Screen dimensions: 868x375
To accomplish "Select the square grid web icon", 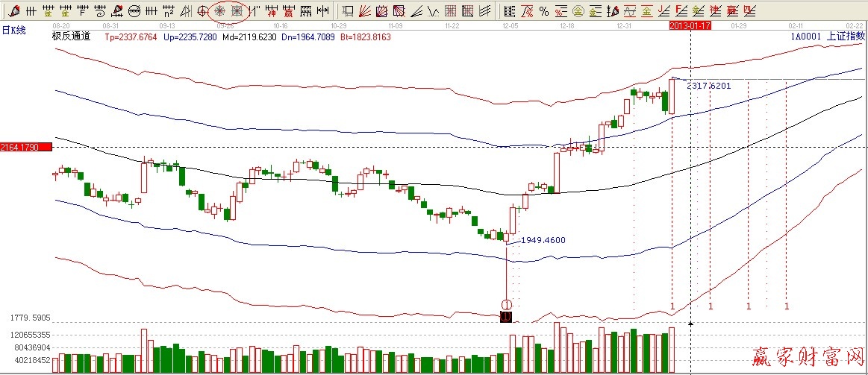I will pyautogui.click(x=237, y=10).
